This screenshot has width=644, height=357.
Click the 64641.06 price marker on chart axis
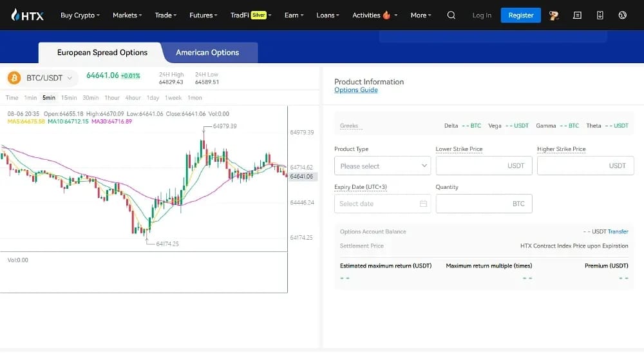coord(302,176)
